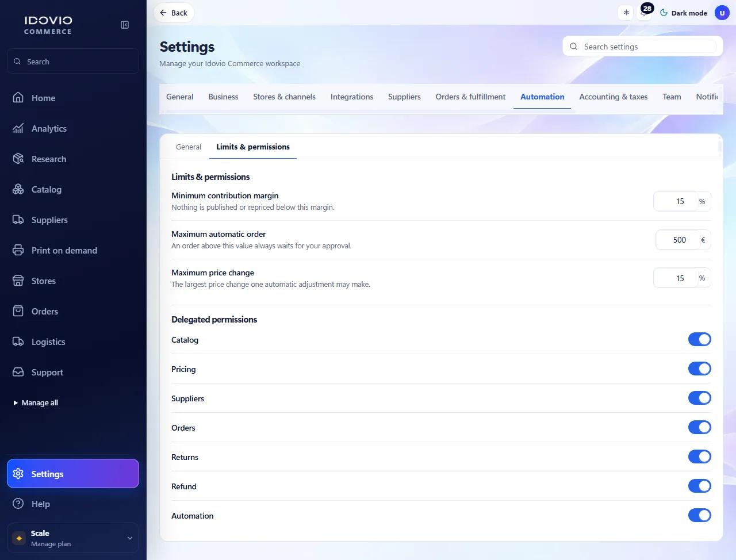Edit Minimum contribution margin value
736x560 pixels.
675,201
